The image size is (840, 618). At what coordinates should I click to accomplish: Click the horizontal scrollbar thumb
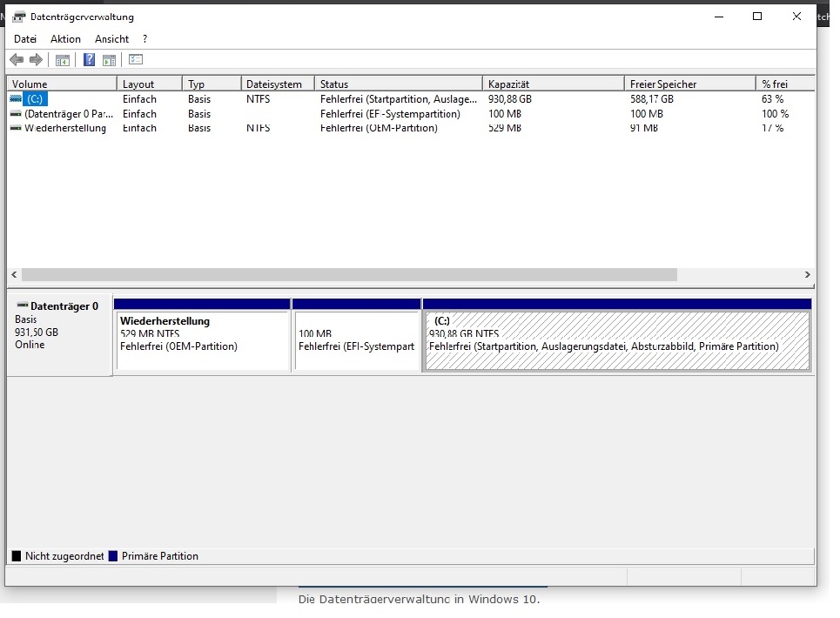coord(349,275)
